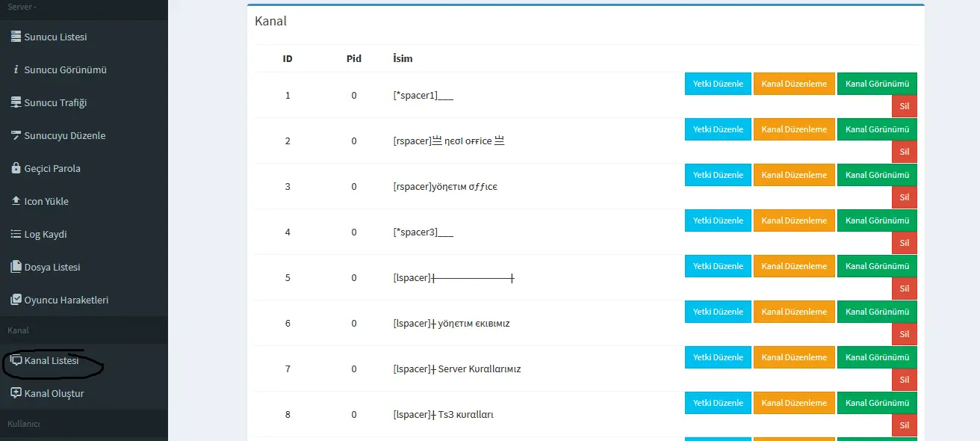
Task: Click the Kanal Oluştur plus-chat icon
Action: pos(16,393)
